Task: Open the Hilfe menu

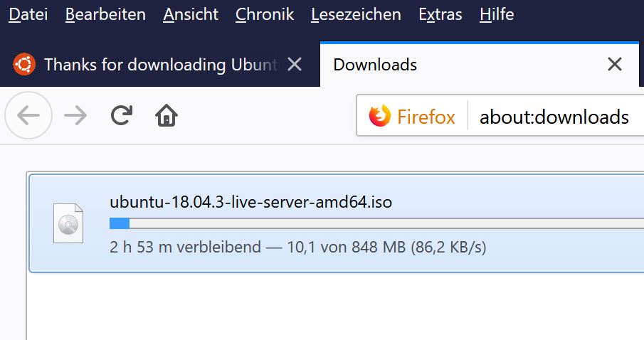Action: tap(497, 15)
